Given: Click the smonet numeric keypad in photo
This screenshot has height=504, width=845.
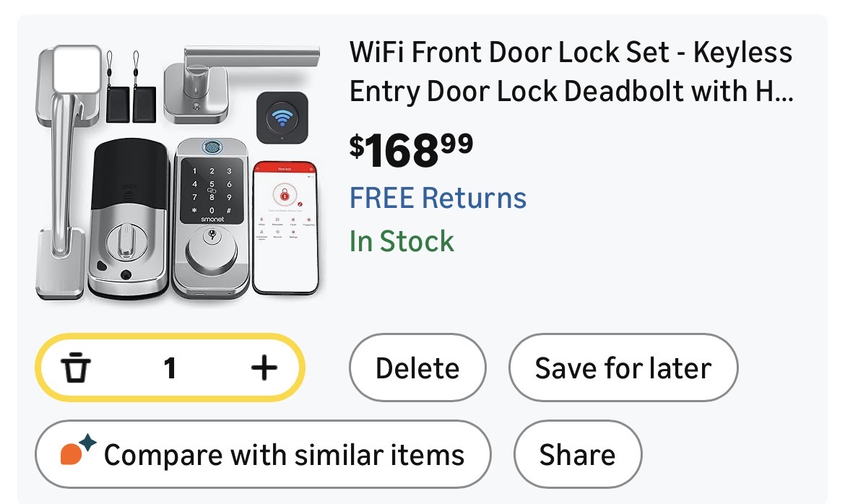Looking at the screenshot, I should point(212,191).
